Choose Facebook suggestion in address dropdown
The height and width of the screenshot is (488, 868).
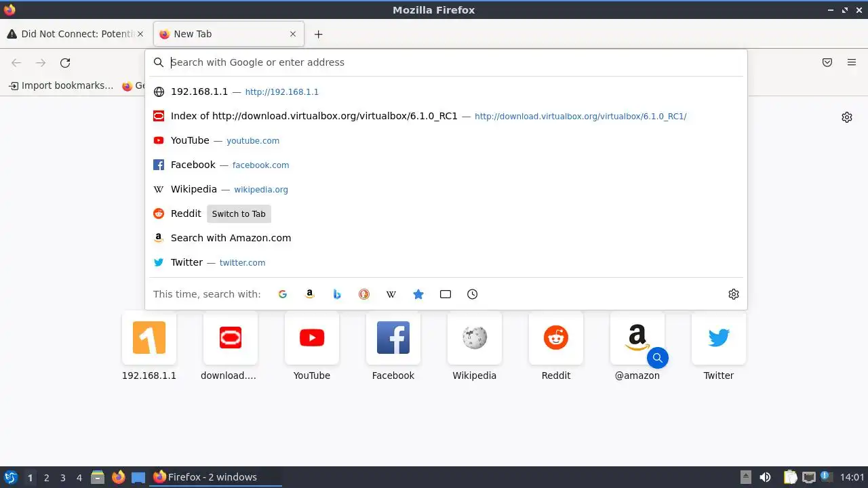(446, 165)
